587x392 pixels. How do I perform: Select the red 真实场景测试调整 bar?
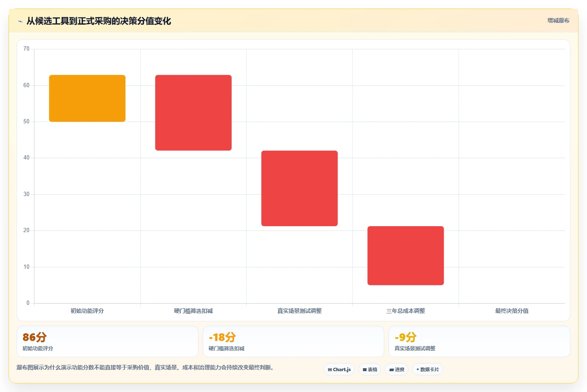(x=300, y=188)
